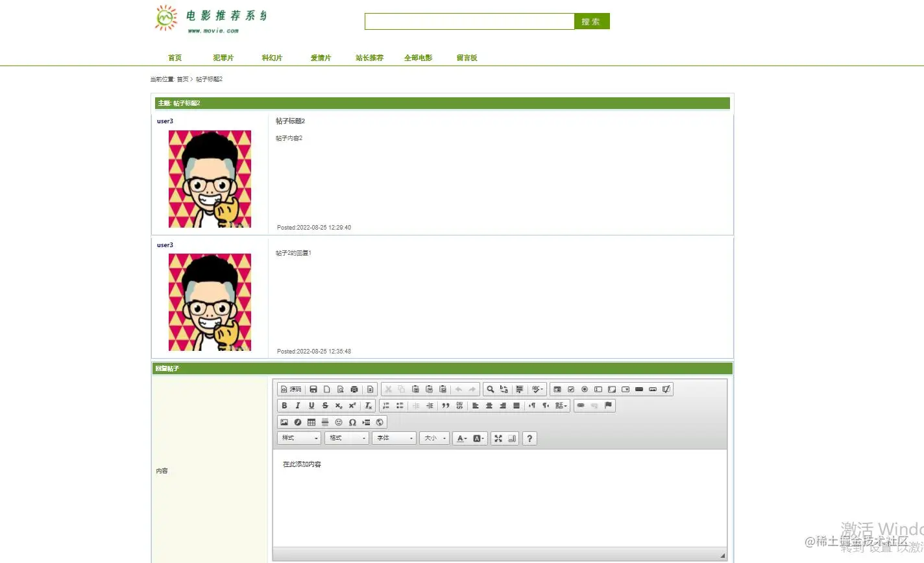The height and width of the screenshot is (563, 924).
Task: Click the About question mark icon
Action: tap(529, 438)
